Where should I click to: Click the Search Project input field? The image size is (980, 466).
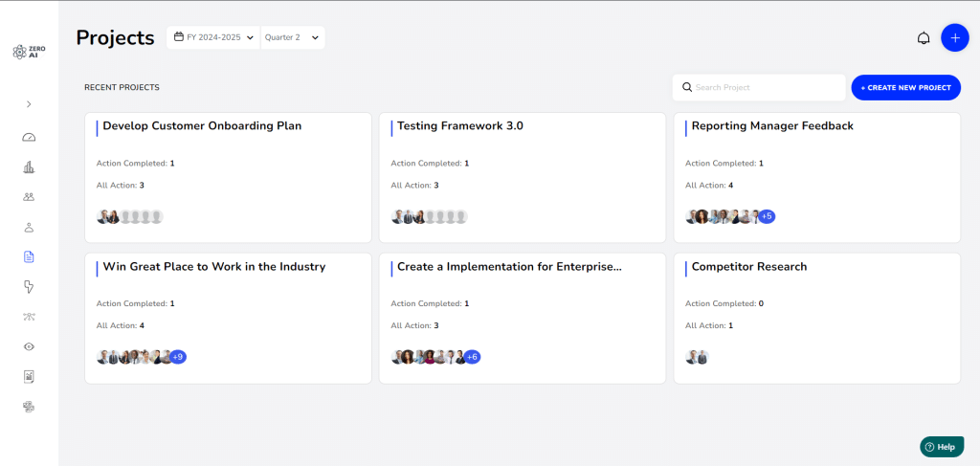[x=759, y=87]
